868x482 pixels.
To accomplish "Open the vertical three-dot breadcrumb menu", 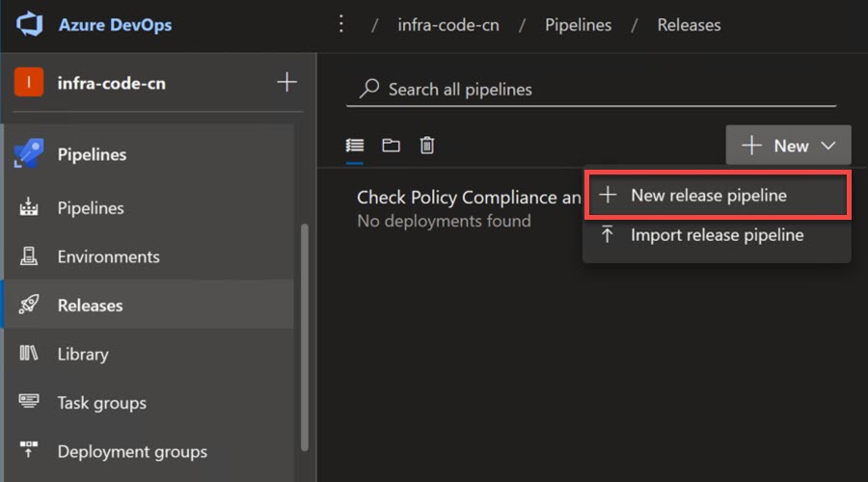I will click(340, 24).
